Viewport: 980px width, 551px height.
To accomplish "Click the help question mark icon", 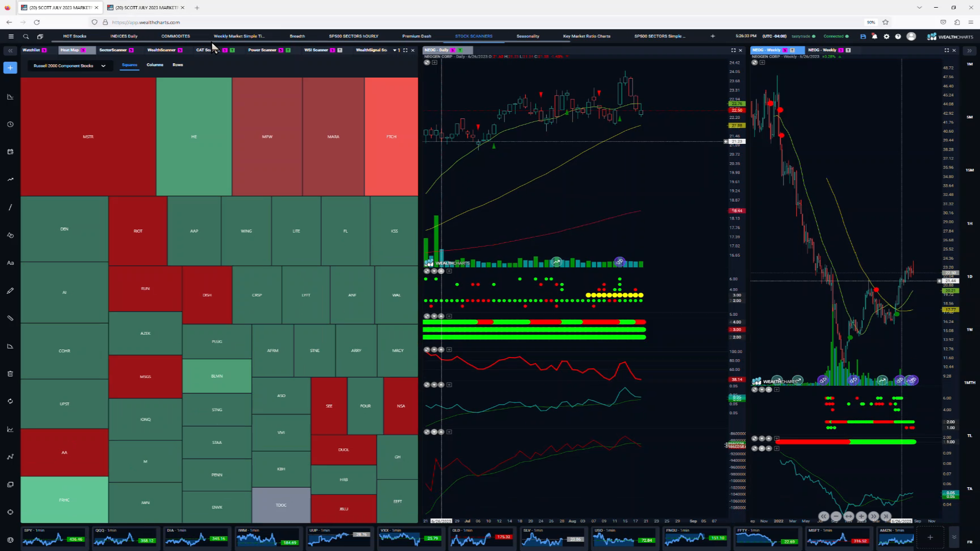I will pyautogui.click(x=898, y=36).
